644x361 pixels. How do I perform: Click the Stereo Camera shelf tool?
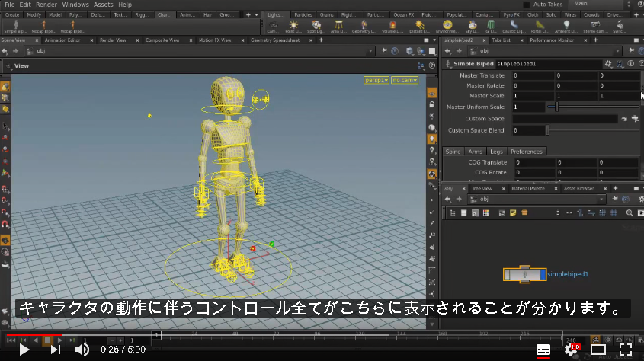[595, 27]
